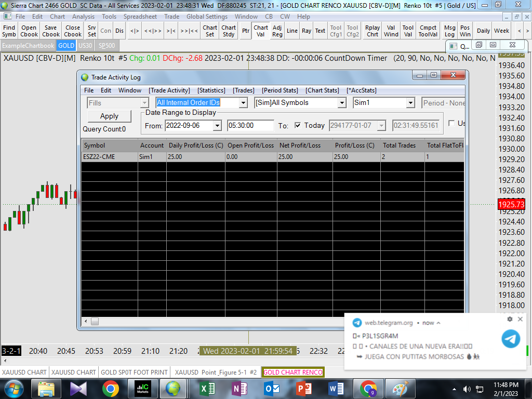Click the ESZ22-CME symbol cell
532x399 pixels.
110,157
